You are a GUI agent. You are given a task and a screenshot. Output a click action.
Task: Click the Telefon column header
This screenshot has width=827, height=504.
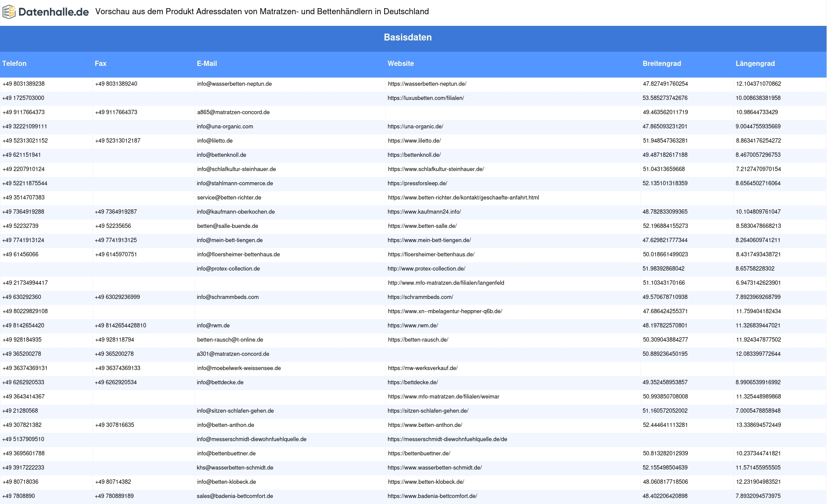(x=14, y=63)
